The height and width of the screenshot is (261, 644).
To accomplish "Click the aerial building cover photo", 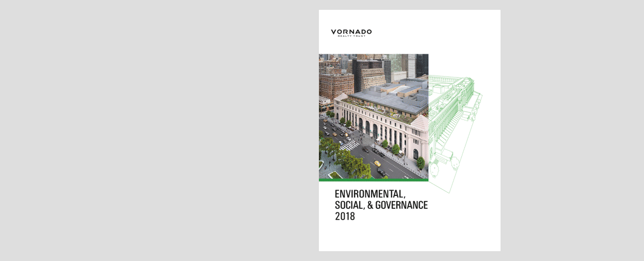I will (373, 116).
